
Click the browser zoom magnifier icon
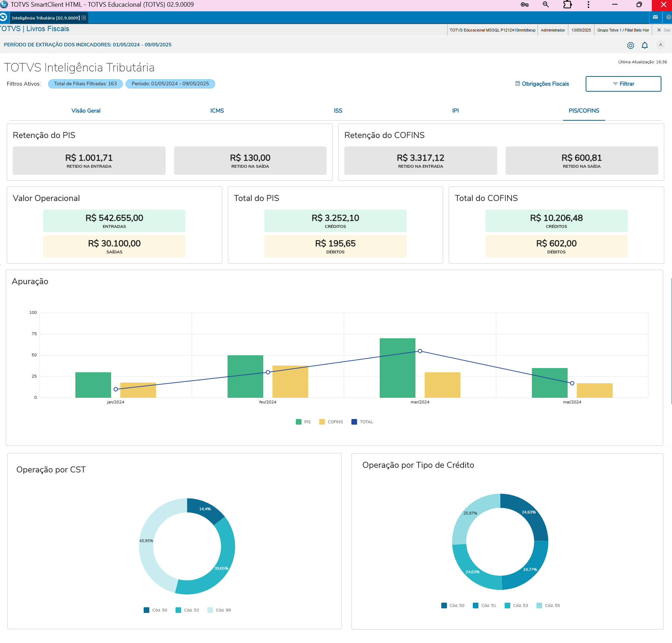(546, 5)
